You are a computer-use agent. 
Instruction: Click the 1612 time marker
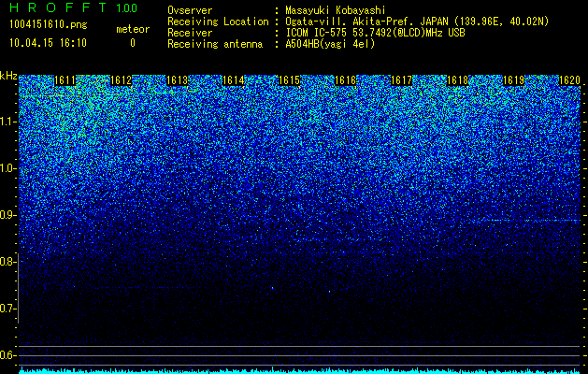121,80
